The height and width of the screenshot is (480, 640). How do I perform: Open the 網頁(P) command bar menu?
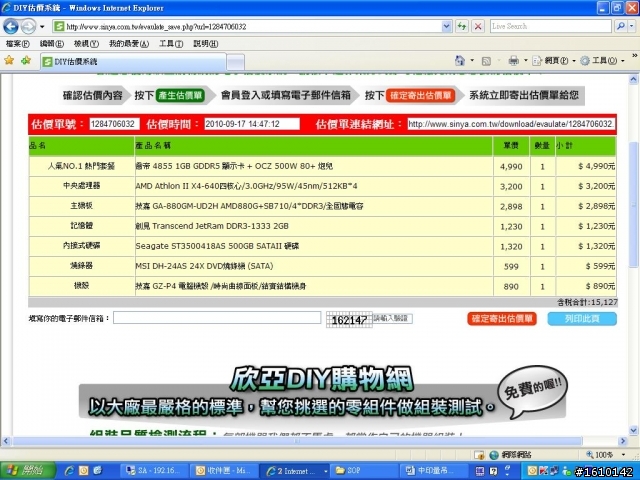tap(553, 61)
